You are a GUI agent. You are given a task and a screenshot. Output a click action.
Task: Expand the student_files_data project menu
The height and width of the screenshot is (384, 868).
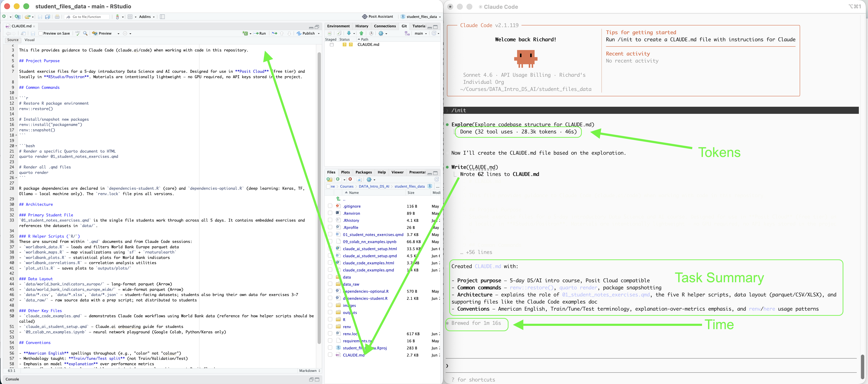coord(420,16)
